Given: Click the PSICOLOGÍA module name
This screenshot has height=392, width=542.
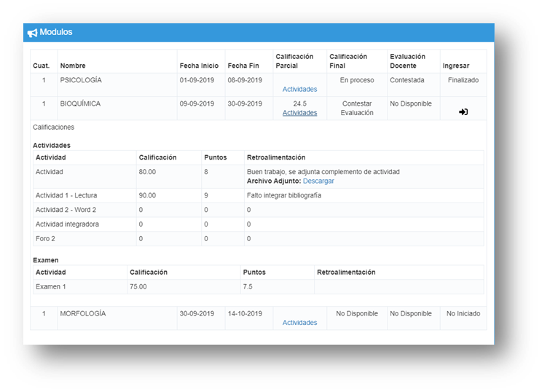Looking at the screenshot, I should [81, 80].
